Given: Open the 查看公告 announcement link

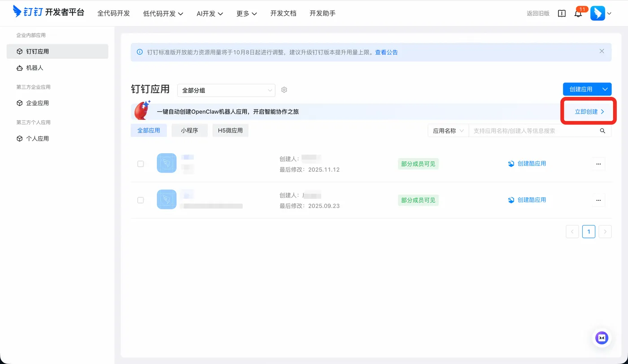Looking at the screenshot, I should click(x=386, y=52).
